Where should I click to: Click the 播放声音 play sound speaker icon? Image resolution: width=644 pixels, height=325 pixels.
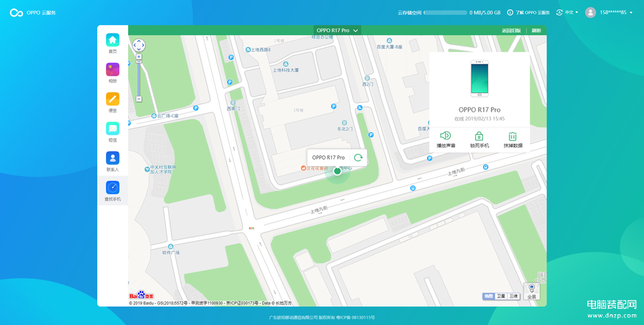point(446,136)
